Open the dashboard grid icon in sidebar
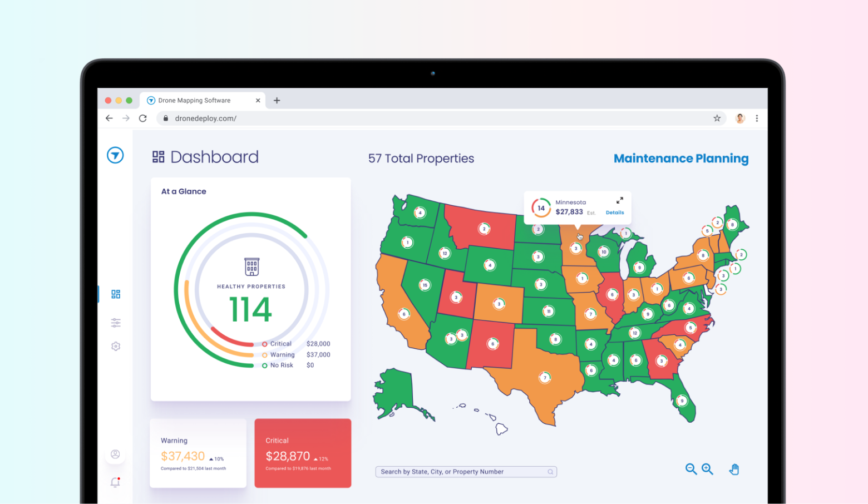 click(x=116, y=294)
